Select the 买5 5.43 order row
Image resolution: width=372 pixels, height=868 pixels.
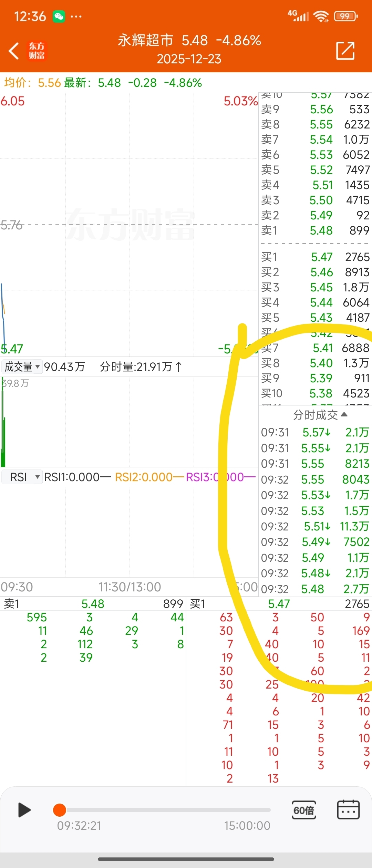click(x=315, y=317)
